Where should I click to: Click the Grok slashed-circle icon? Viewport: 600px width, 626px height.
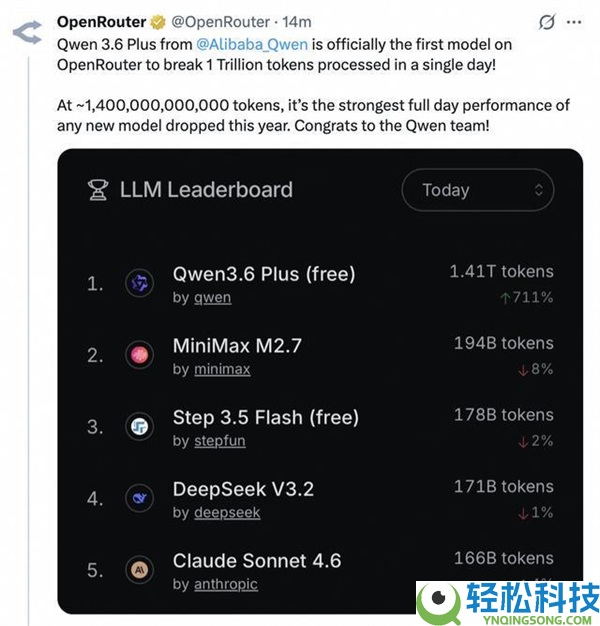click(x=547, y=21)
